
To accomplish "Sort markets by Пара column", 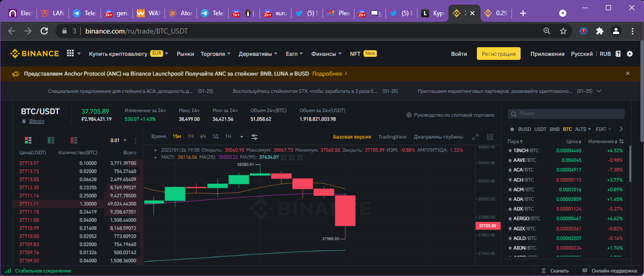I will click(x=514, y=142).
